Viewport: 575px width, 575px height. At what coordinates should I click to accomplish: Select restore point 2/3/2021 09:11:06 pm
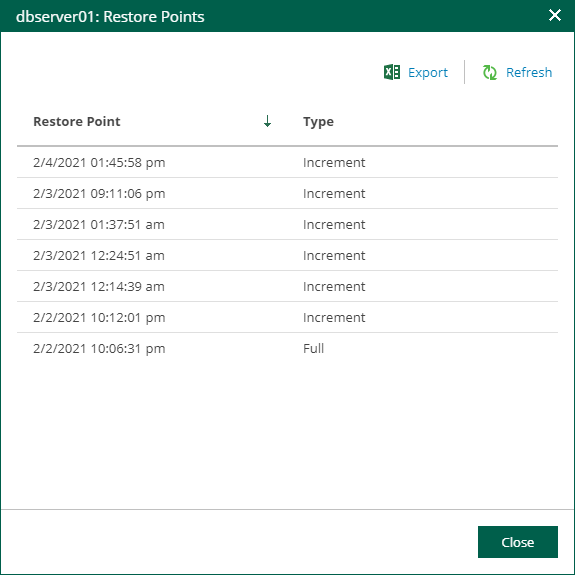pyautogui.click(x=287, y=193)
